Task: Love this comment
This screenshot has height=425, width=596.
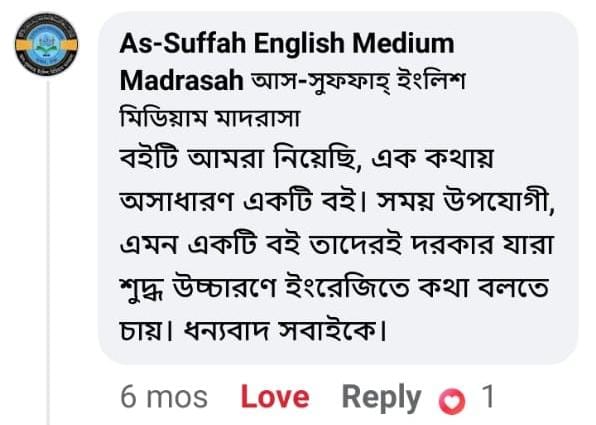Action: pos(275,397)
